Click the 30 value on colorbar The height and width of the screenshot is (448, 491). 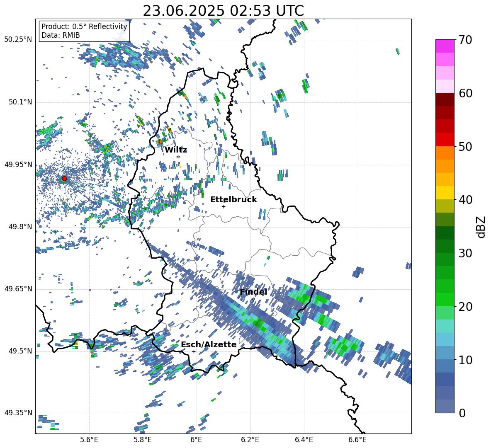465,253
